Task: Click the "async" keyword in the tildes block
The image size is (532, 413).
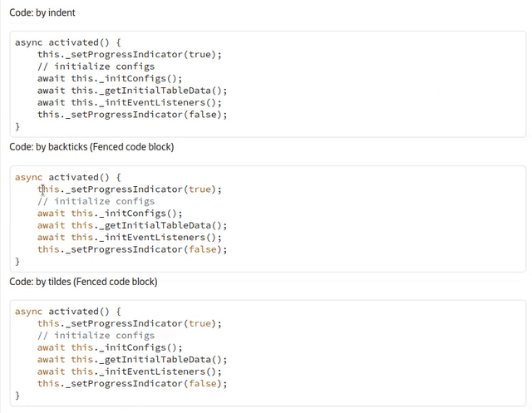Action: pyautogui.click(x=29, y=312)
